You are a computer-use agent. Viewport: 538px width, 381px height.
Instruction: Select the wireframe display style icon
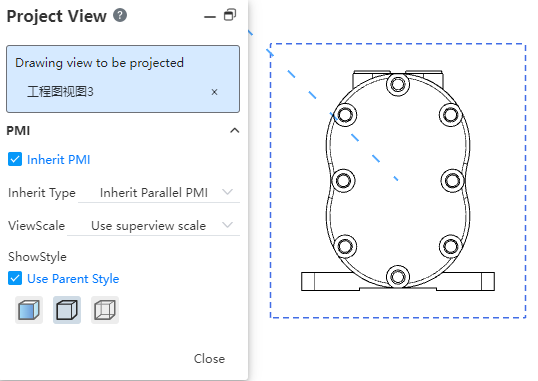click(x=105, y=310)
